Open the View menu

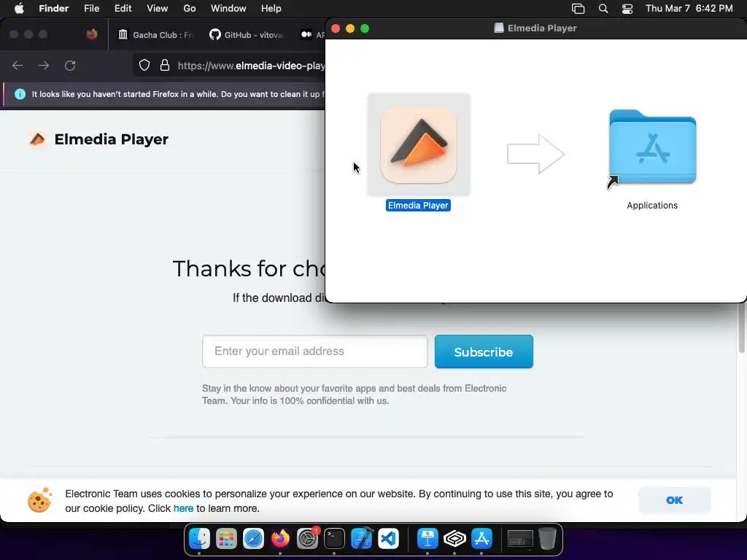(158, 8)
